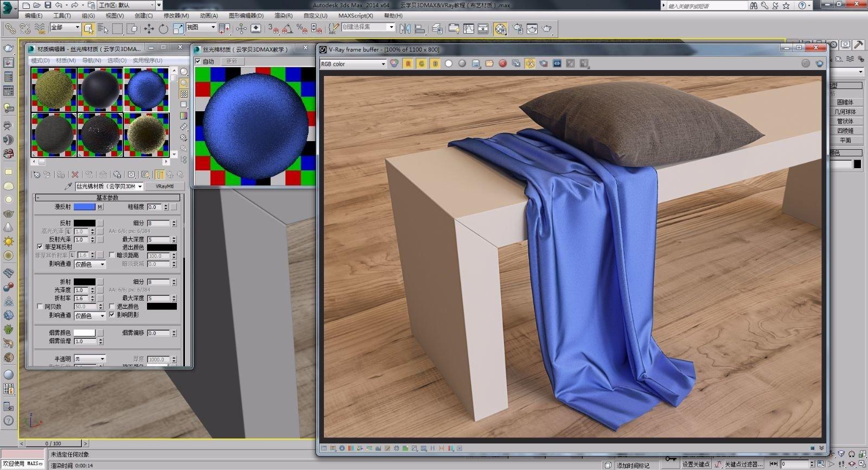Viewport: 868px width, 470px height.
Task: Click the eyedropper pick material icon
Action: coord(68,186)
